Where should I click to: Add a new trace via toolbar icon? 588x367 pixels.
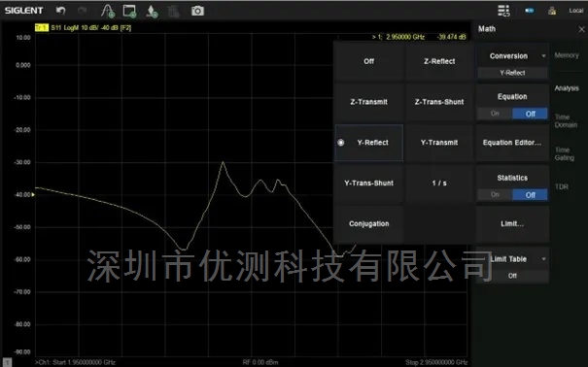click(108, 11)
